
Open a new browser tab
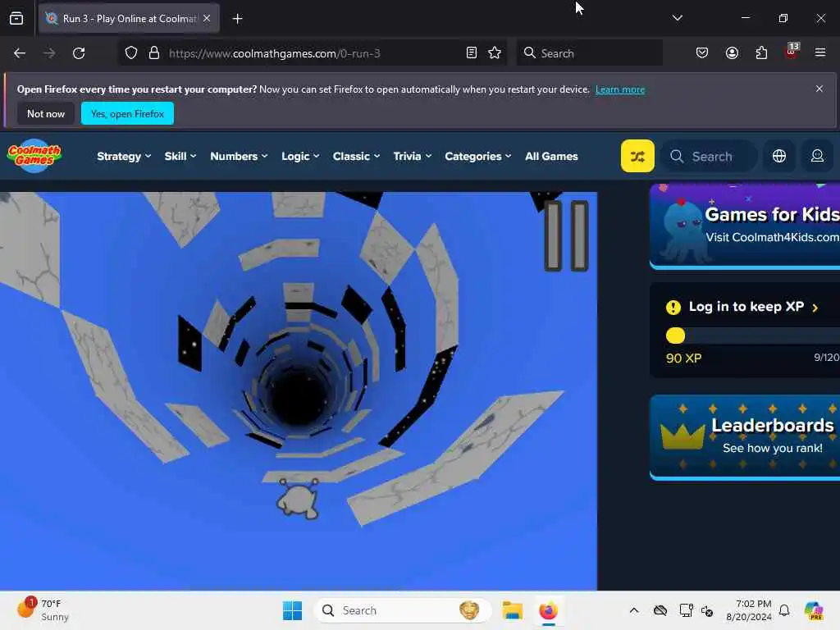[237, 19]
